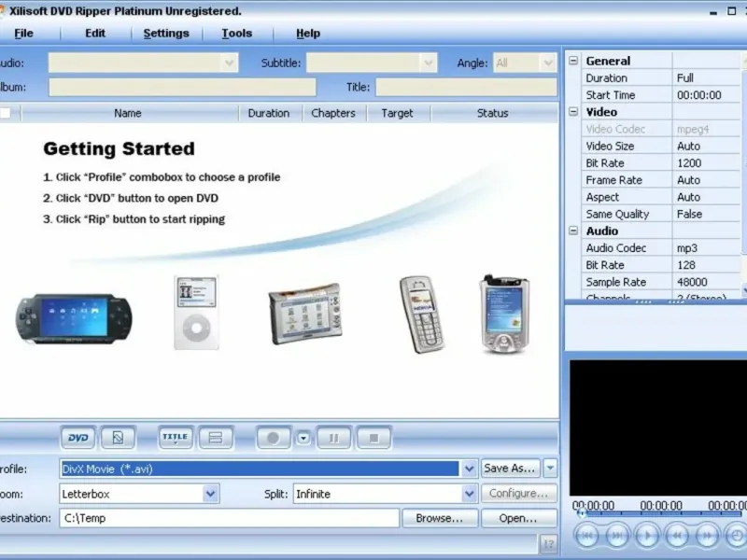The height and width of the screenshot is (560, 747).
Task: Skip to previous chapter in the player
Action: click(x=587, y=536)
